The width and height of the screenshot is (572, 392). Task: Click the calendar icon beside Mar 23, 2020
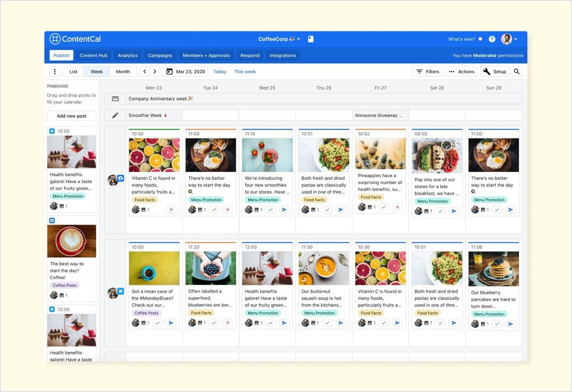point(169,71)
